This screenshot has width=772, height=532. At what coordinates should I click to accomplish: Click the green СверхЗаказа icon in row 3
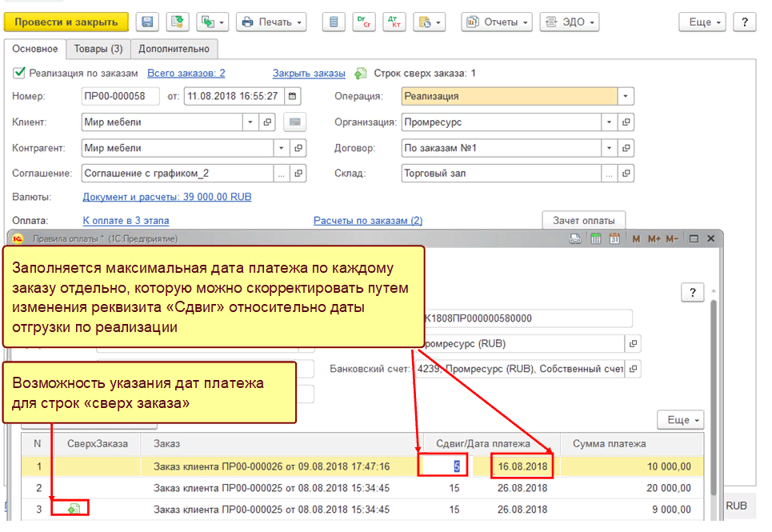coord(74,509)
